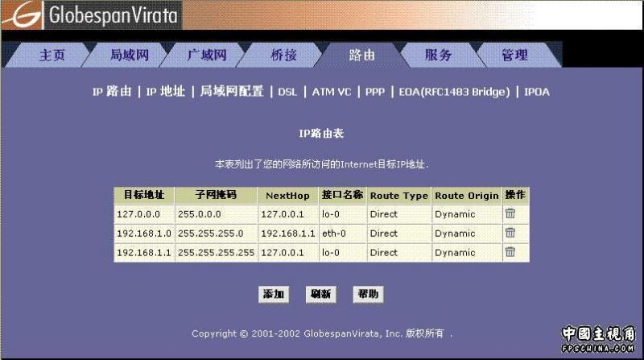The height and width of the screenshot is (360, 644).
Task: Go to IP 路由 submenu link
Action: click(x=112, y=92)
